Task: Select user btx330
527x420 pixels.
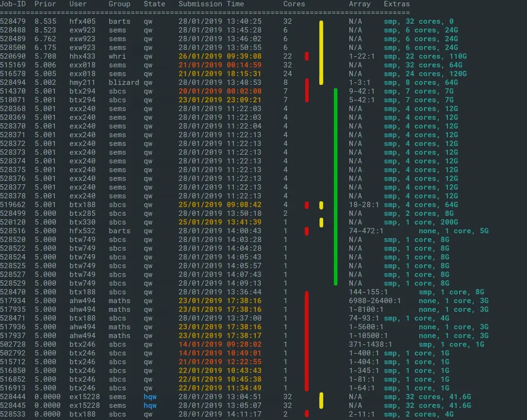Action: point(82,223)
